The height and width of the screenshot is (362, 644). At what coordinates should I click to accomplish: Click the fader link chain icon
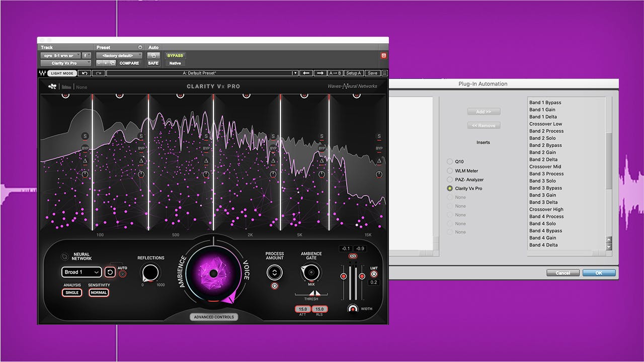click(x=353, y=256)
